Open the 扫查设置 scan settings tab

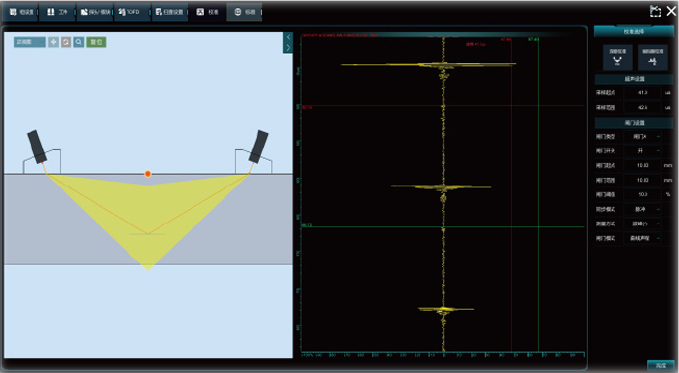click(x=169, y=12)
